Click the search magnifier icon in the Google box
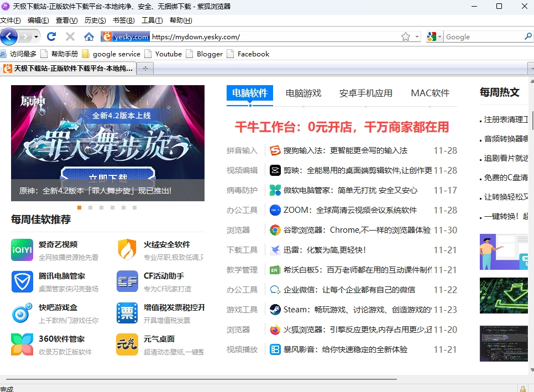Image resolution: width=534 pixels, height=392 pixels. click(528, 36)
